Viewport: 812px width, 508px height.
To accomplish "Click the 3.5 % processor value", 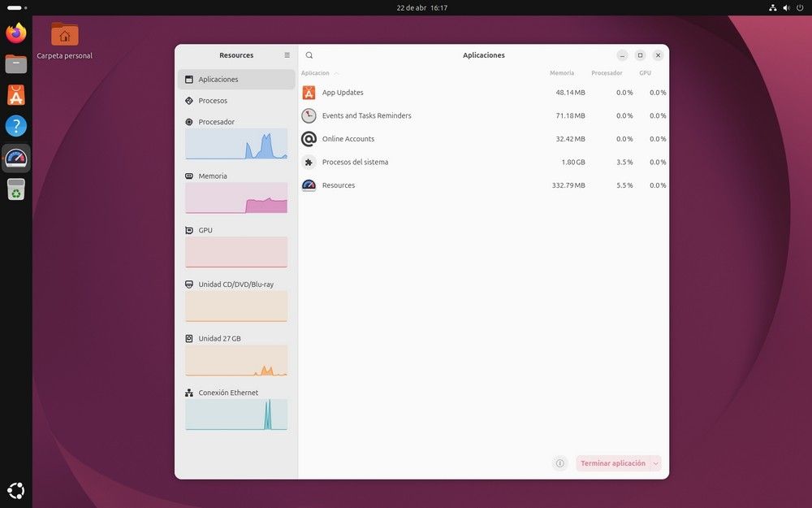I will point(624,163).
